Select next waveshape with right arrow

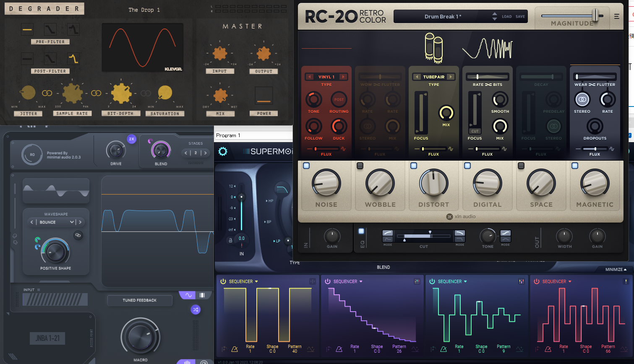click(80, 222)
